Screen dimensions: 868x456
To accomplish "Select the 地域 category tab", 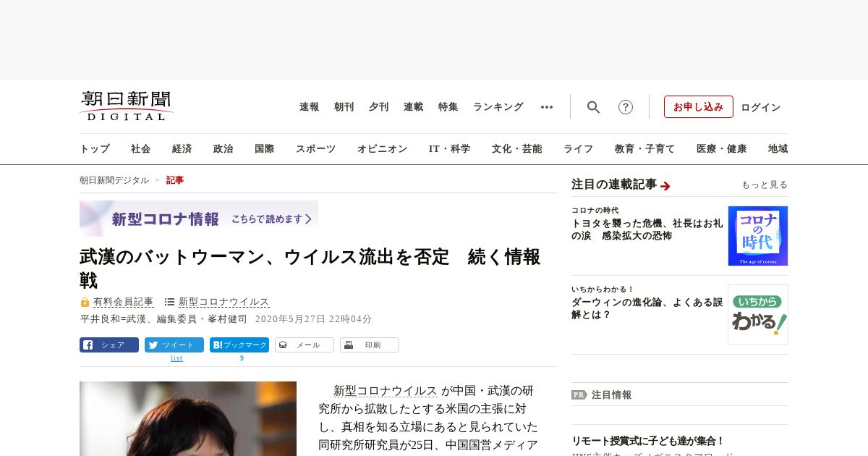I will pos(778,149).
